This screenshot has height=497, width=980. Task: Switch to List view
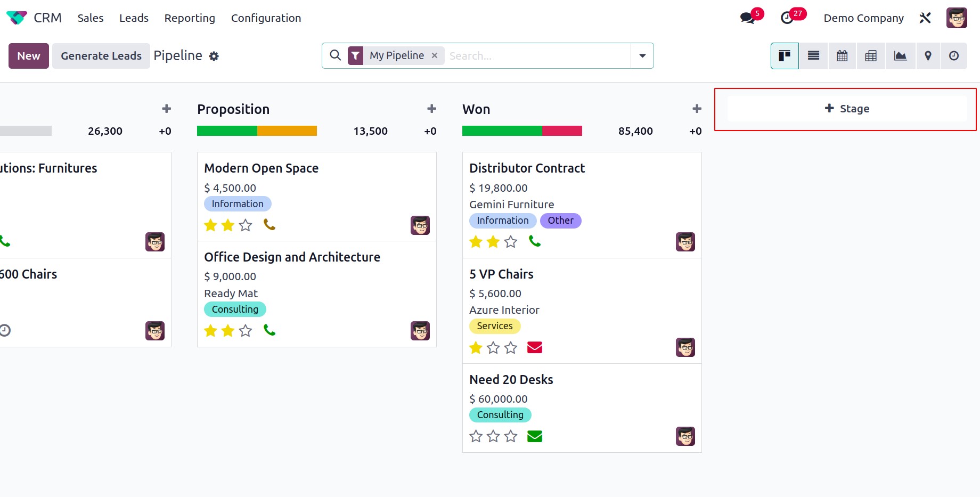click(x=813, y=56)
